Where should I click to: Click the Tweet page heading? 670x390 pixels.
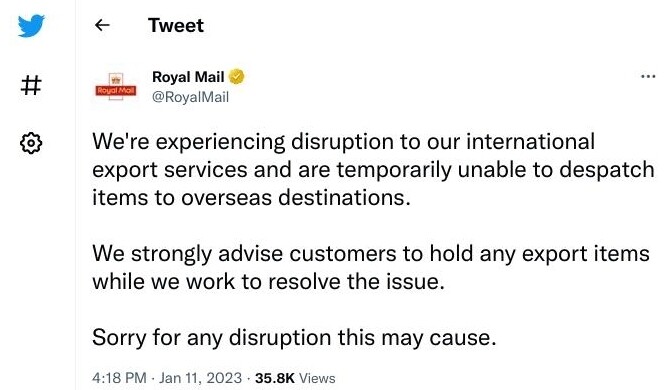coord(176,25)
